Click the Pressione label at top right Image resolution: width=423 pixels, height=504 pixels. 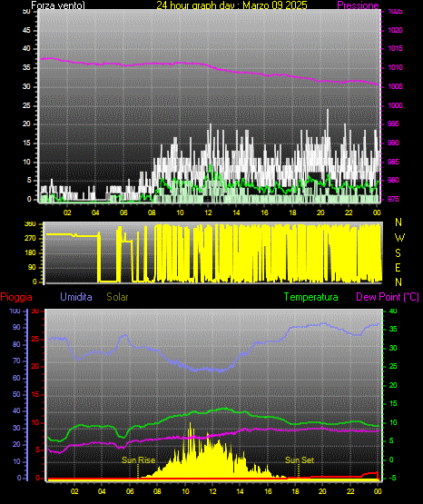coord(358,5)
